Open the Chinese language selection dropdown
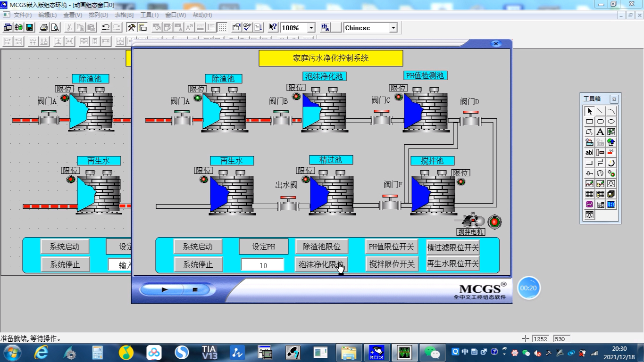 (393, 28)
